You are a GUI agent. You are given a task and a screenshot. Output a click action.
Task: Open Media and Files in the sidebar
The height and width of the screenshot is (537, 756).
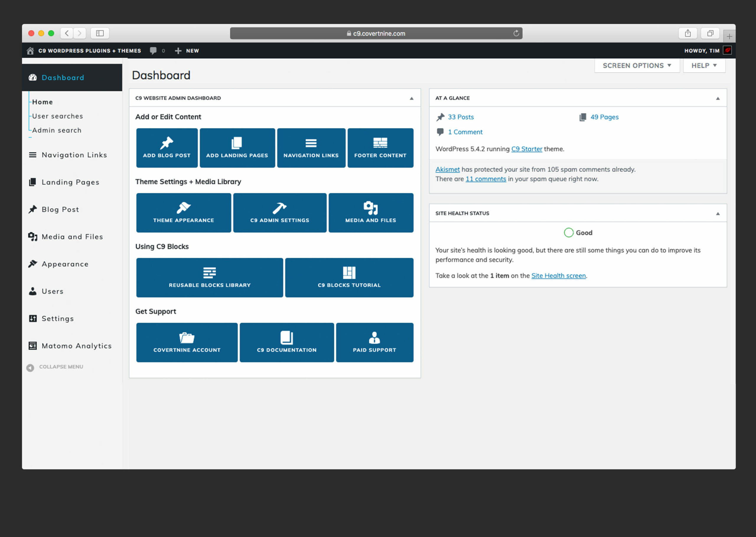coord(72,237)
